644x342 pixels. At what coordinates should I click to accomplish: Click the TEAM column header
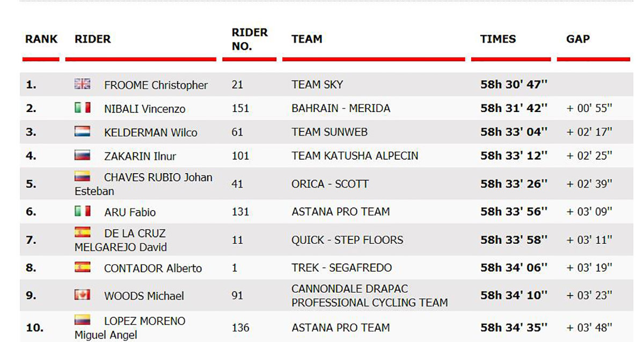(307, 39)
